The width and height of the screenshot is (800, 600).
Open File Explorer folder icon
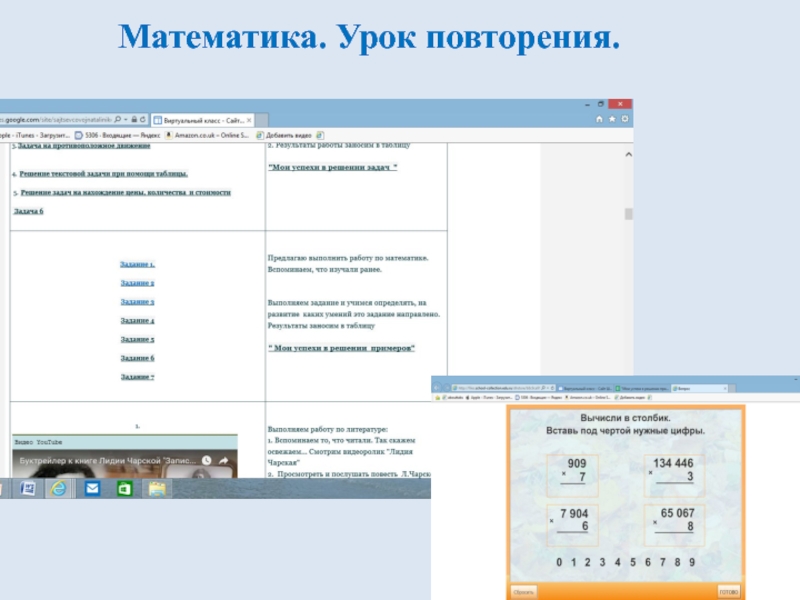[156, 488]
